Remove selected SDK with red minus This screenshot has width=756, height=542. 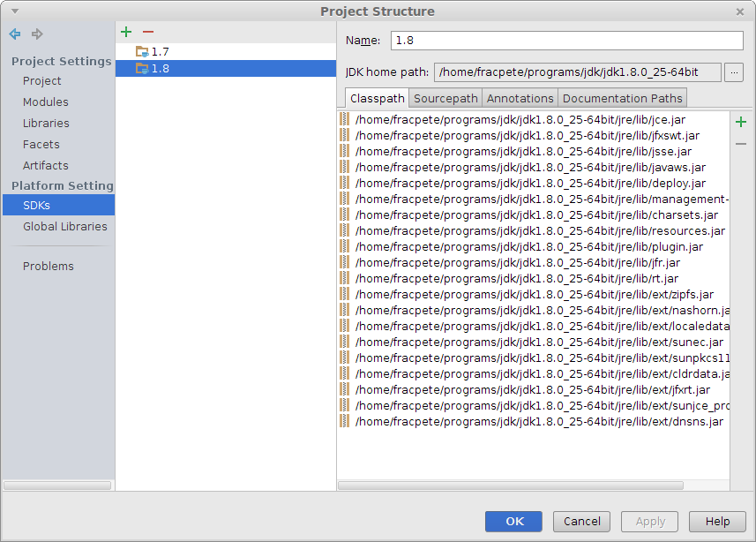(148, 32)
